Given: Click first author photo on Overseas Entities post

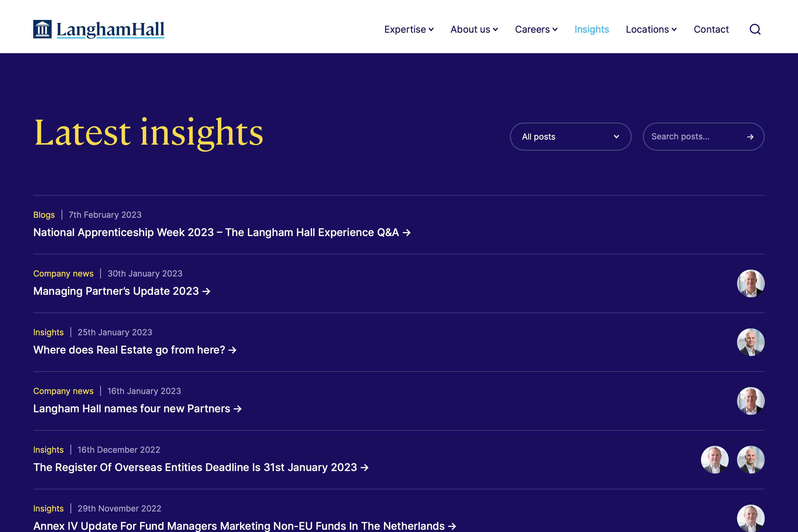Looking at the screenshot, I should pyautogui.click(x=715, y=459).
